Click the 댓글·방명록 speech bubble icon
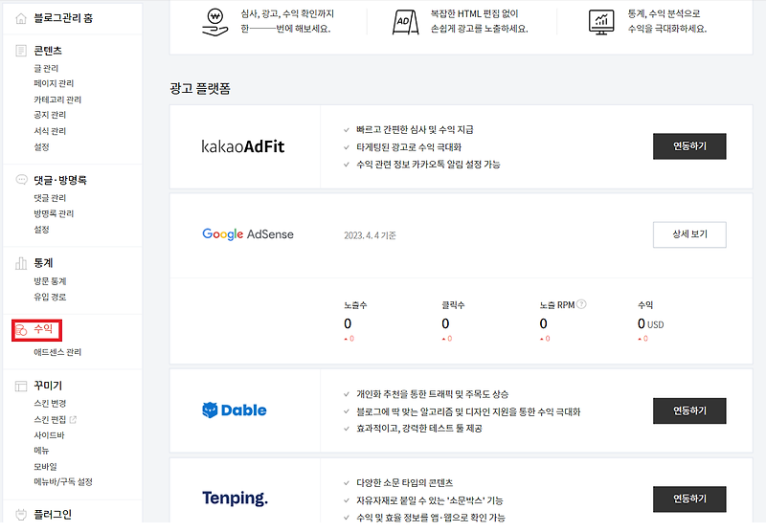Image resolution: width=766 pixels, height=532 pixels. (x=21, y=180)
